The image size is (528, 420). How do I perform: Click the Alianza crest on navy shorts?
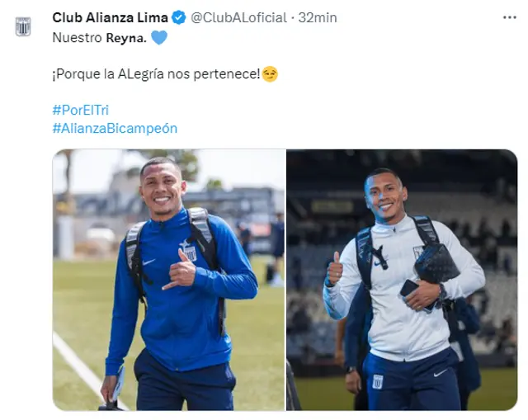click(x=378, y=381)
